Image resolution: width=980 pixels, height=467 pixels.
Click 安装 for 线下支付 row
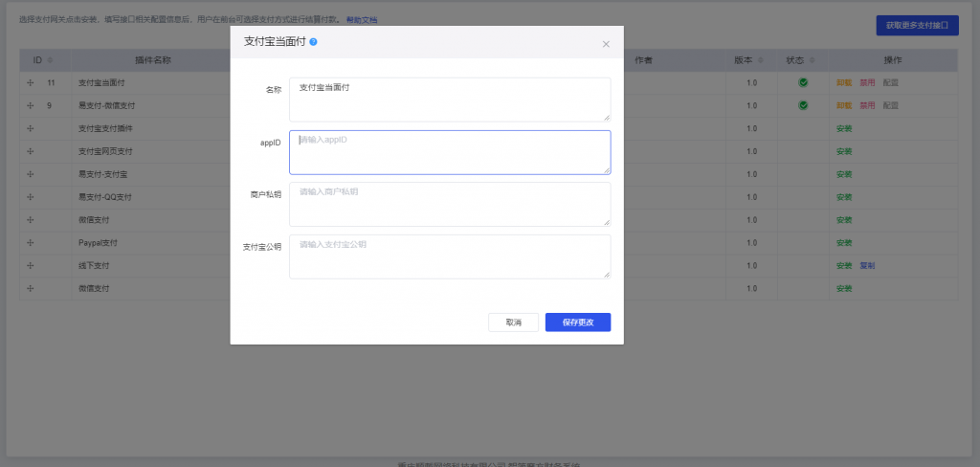point(844,266)
